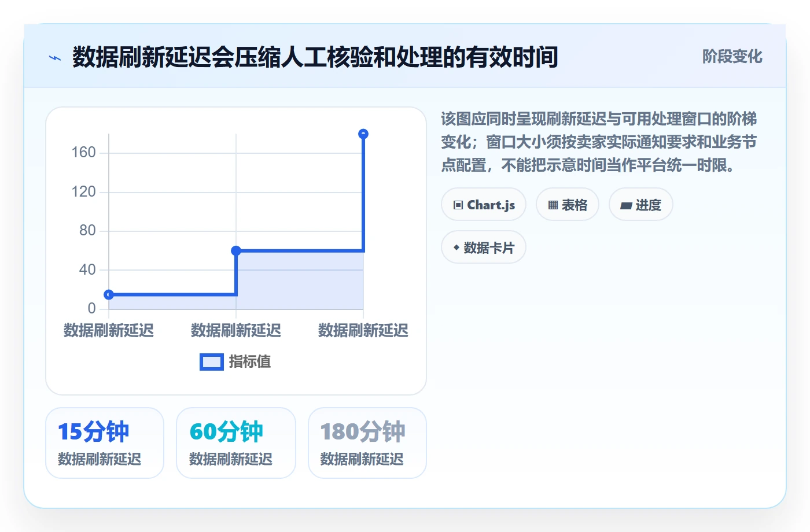Click the chart data point at value 15
Image resolution: width=810 pixels, height=532 pixels.
click(109, 295)
